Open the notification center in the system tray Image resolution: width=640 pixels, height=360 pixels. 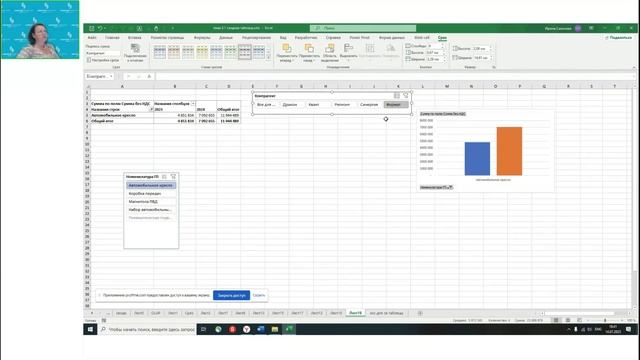click(x=629, y=329)
